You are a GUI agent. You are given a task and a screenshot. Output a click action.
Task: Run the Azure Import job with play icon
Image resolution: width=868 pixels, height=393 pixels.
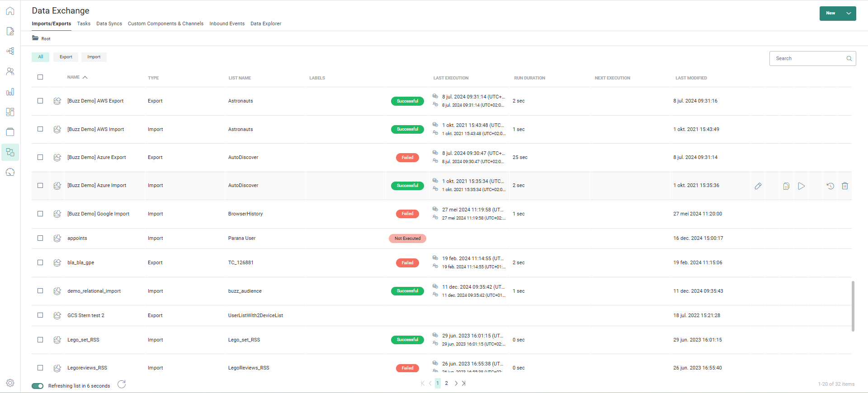tap(801, 186)
